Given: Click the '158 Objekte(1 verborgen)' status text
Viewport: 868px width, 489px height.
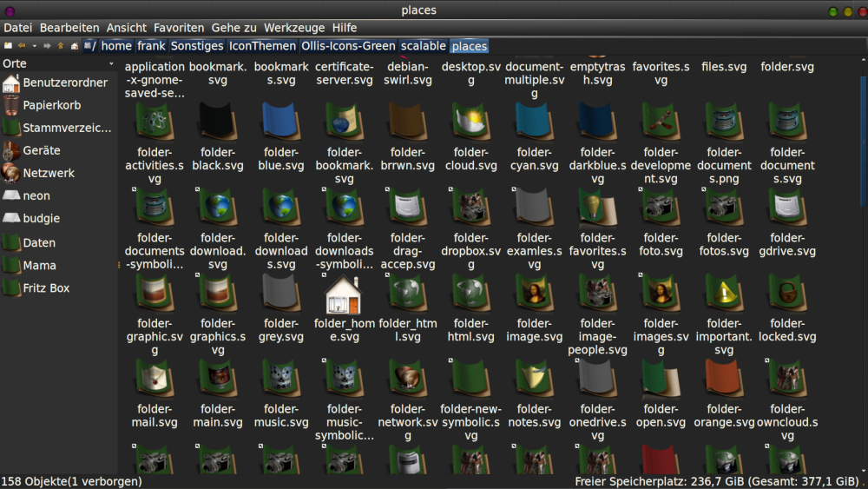Looking at the screenshot, I should pos(71,481).
